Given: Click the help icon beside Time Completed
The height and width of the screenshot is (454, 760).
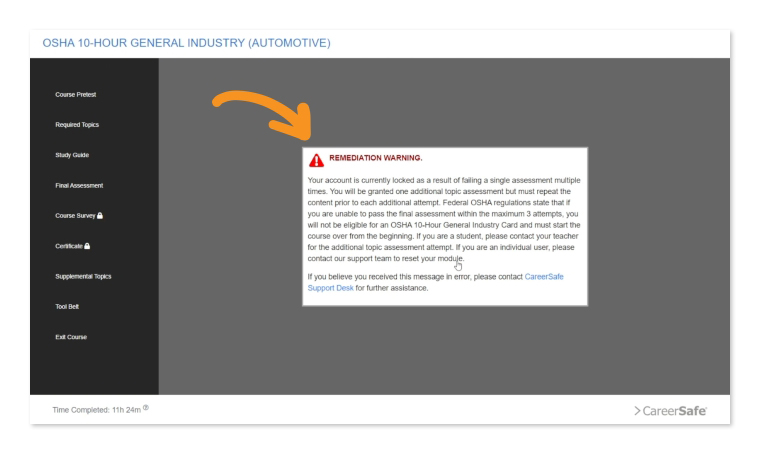Looking at the screenshot, I should coord(146,408).
